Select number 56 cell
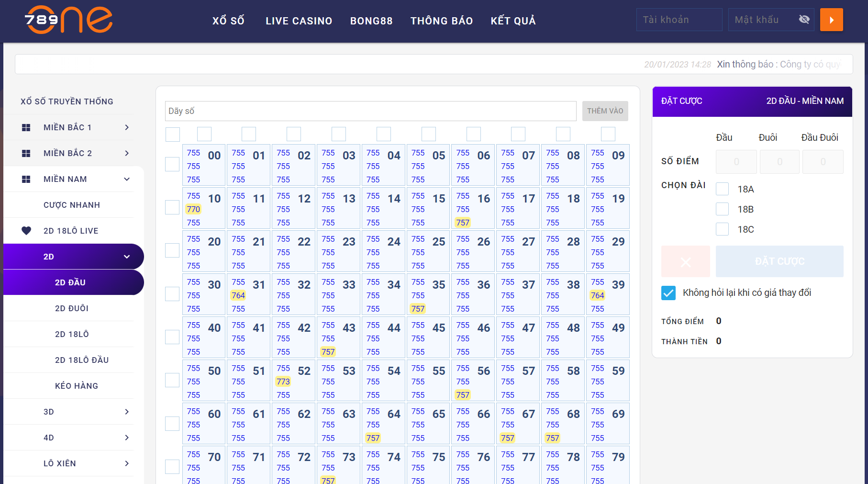Viewport: 868px width, 484px height. coord(473,381)
